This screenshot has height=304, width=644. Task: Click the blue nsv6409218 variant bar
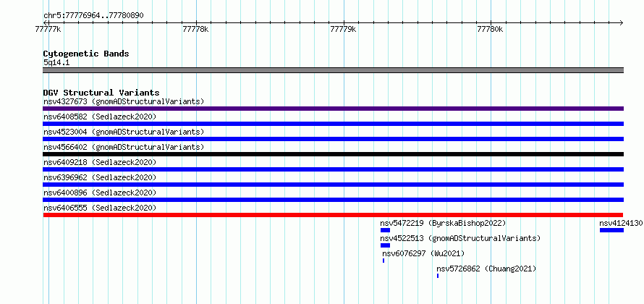pos(333,169)
